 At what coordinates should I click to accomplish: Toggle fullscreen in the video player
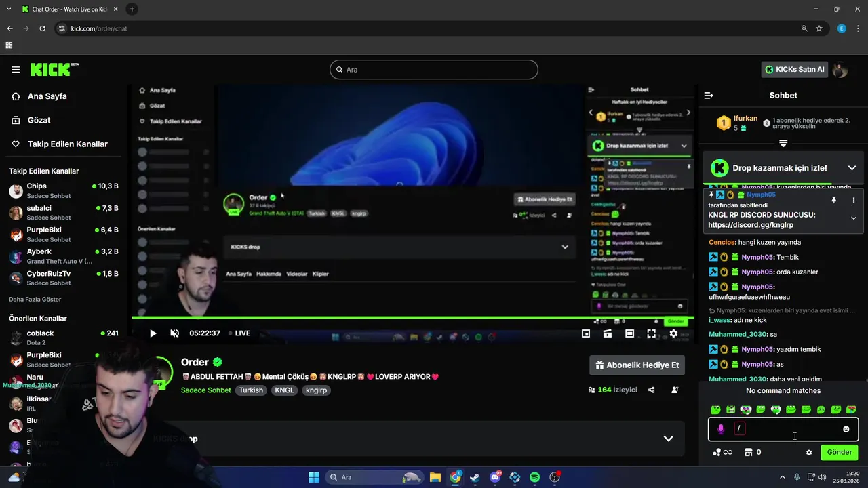coord(651,333)
